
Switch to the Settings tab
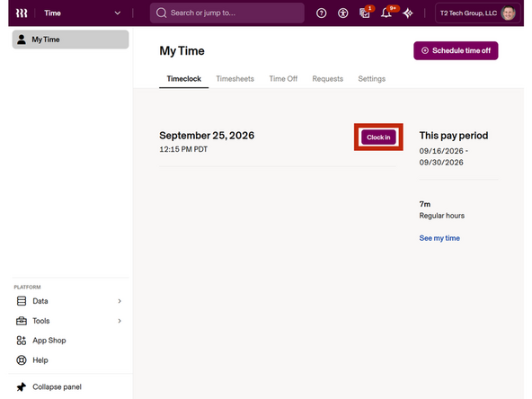tap(372, 79)
